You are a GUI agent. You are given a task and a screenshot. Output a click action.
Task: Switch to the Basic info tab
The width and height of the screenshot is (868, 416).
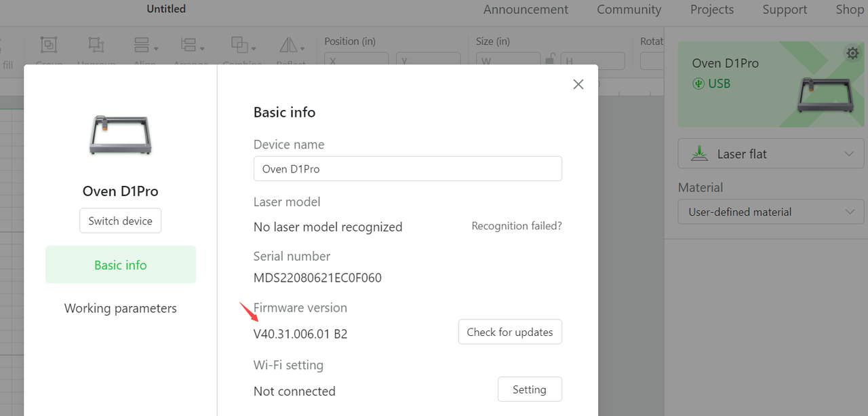click(121, 265)
